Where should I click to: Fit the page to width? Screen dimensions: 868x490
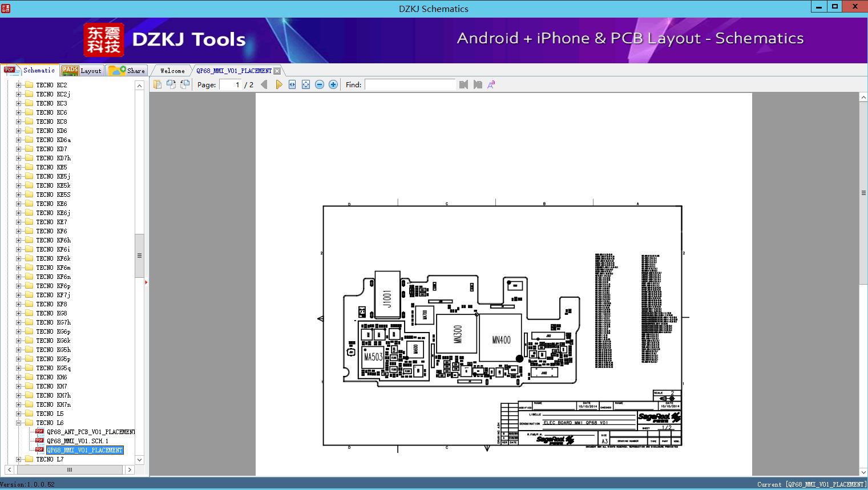[292, 84]
